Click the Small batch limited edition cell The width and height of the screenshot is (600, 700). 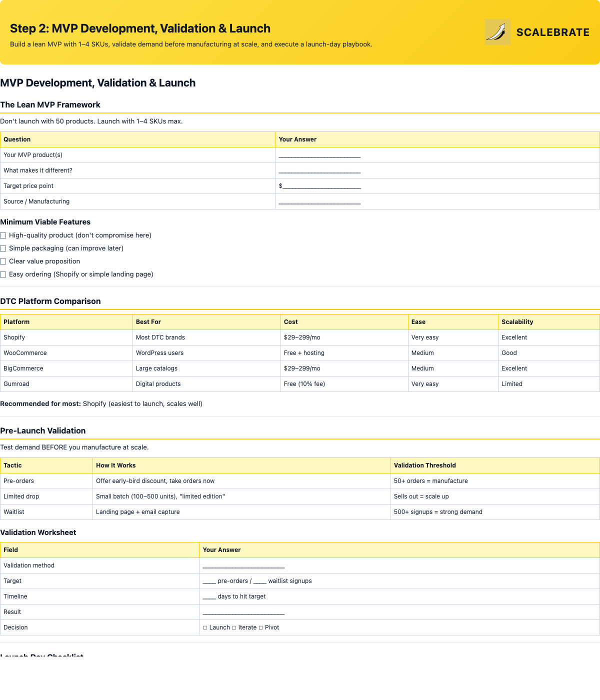241,496
